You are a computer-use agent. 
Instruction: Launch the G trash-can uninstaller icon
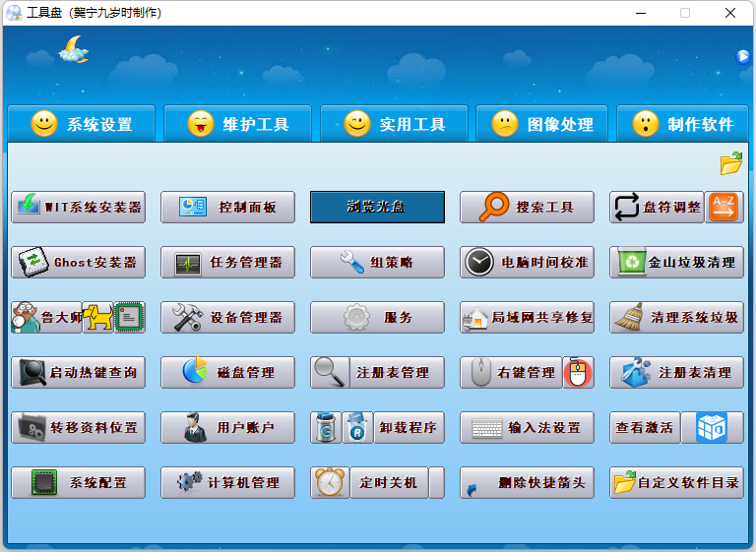tap(326, 428)
